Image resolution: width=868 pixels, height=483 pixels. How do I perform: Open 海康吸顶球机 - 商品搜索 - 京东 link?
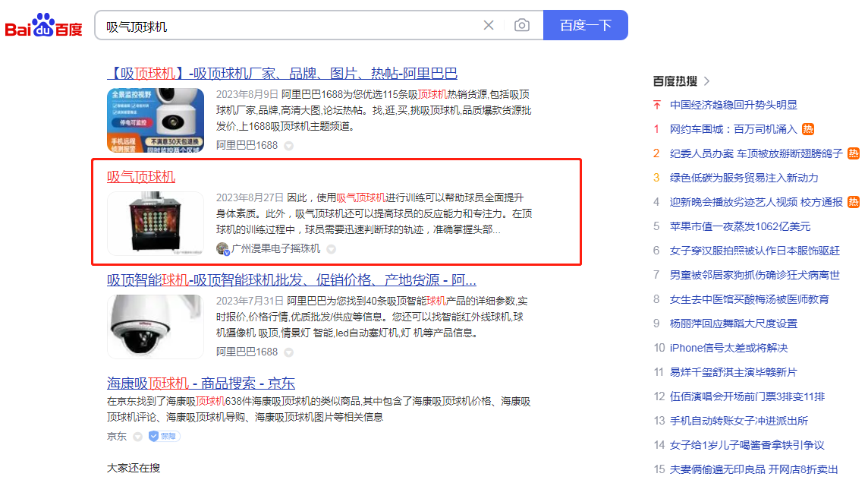(x=201, y=383)
